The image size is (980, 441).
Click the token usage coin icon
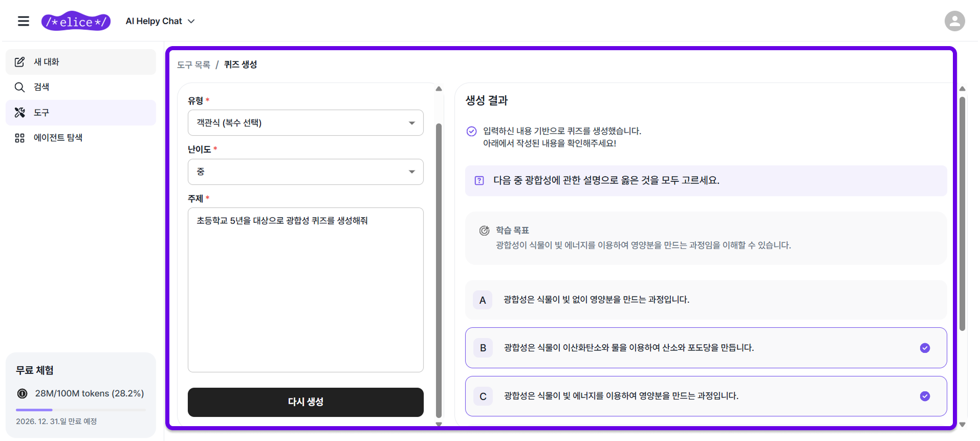coord(23,393)
